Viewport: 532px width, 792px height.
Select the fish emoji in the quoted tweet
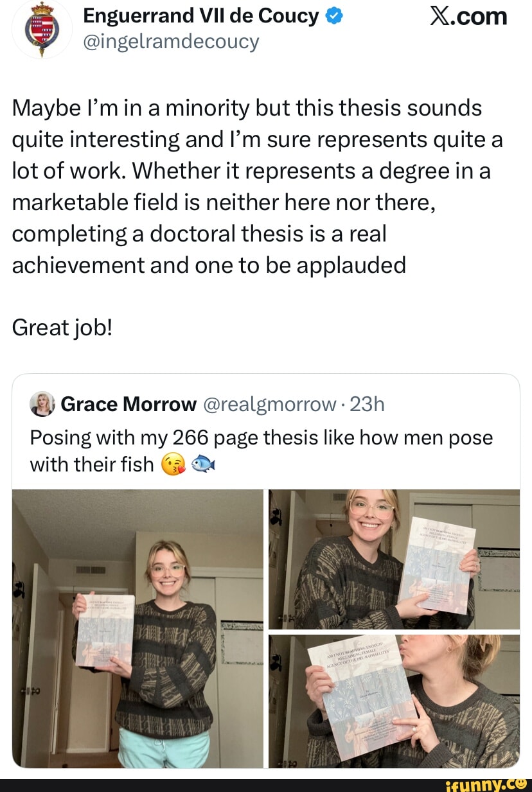pos(202,464)
